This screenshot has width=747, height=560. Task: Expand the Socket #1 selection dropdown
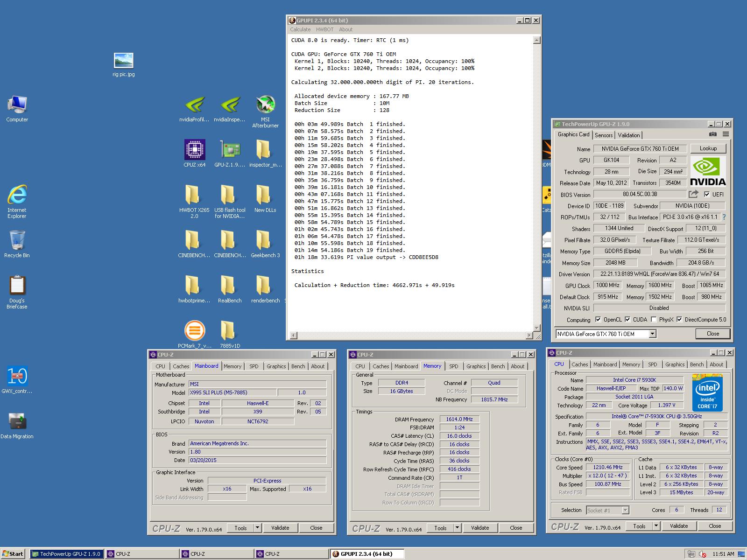625,510
